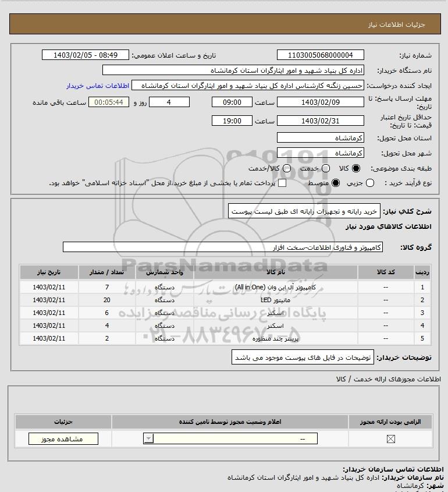Open the license status dropdown
Image resolution: width=448 pixels, height=492 pixels.
(230, 438)
